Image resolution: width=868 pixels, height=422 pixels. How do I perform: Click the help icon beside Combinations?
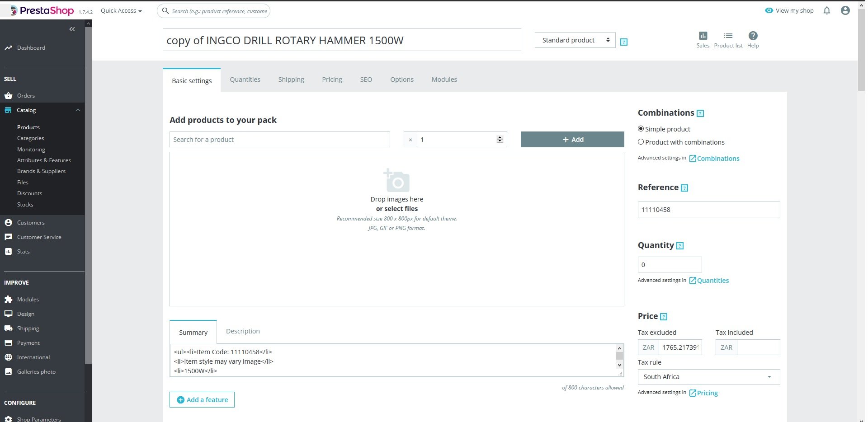point(700,113)
